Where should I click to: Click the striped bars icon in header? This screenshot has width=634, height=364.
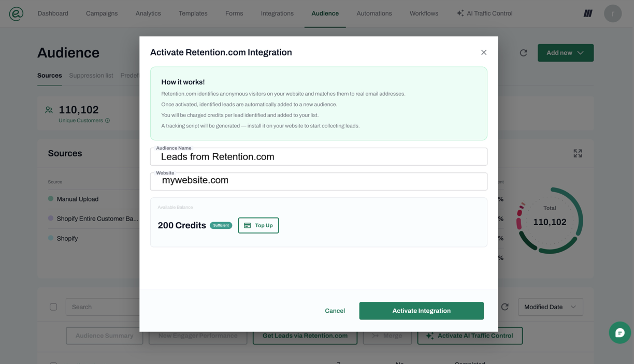[x=588, y=13]
